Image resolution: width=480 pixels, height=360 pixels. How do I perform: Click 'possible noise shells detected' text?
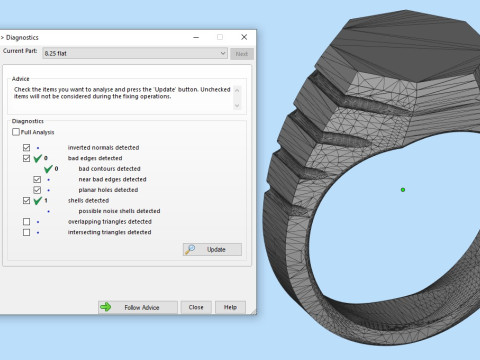tap(119, 211)
